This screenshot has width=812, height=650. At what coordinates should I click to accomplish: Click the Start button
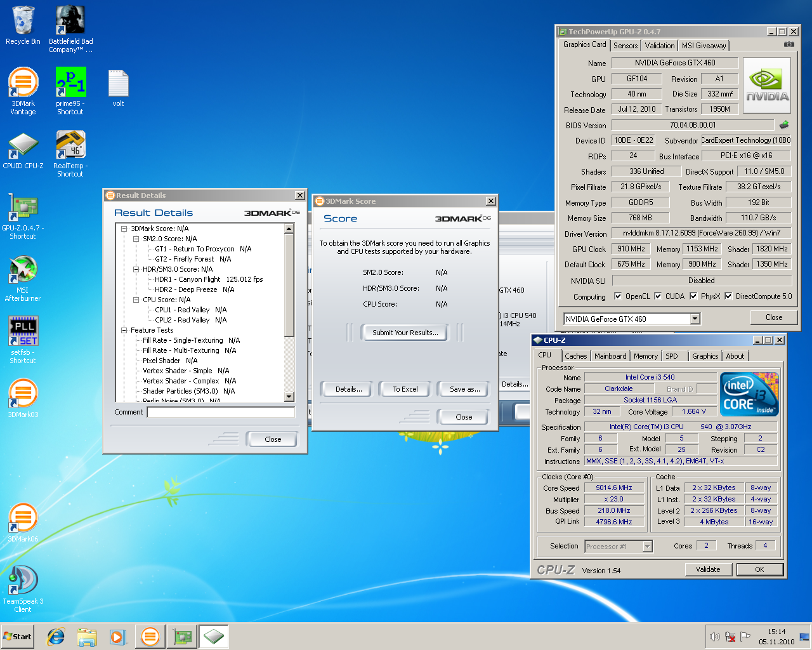tap(18, 637)
